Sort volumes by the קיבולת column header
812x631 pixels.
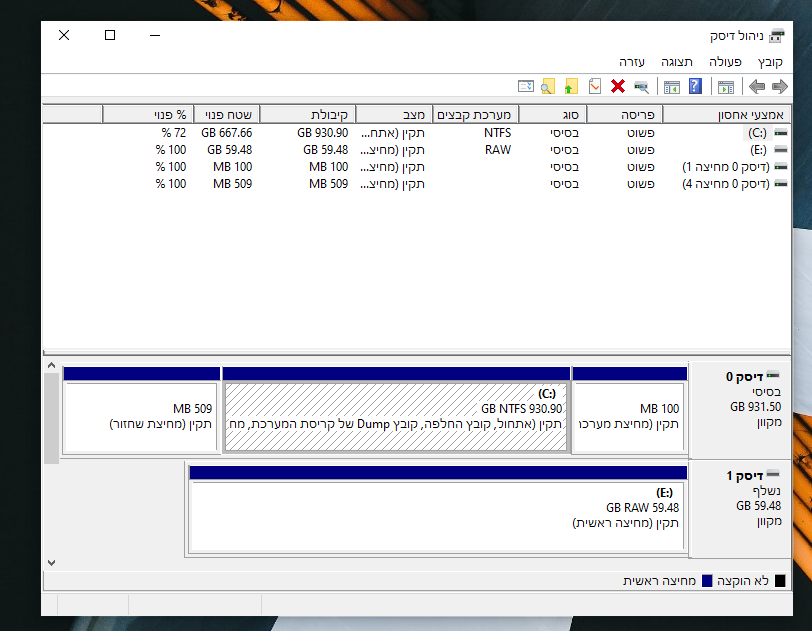tap(322, 113)
